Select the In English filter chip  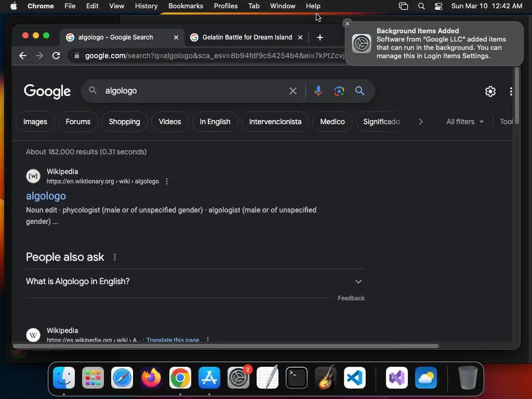(215, 122)
